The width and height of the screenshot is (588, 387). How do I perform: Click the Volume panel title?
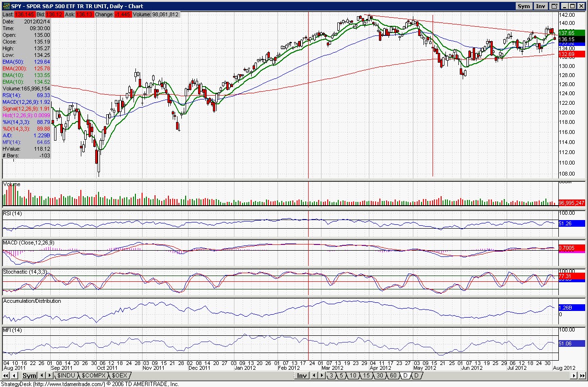[x=12, y=184]
